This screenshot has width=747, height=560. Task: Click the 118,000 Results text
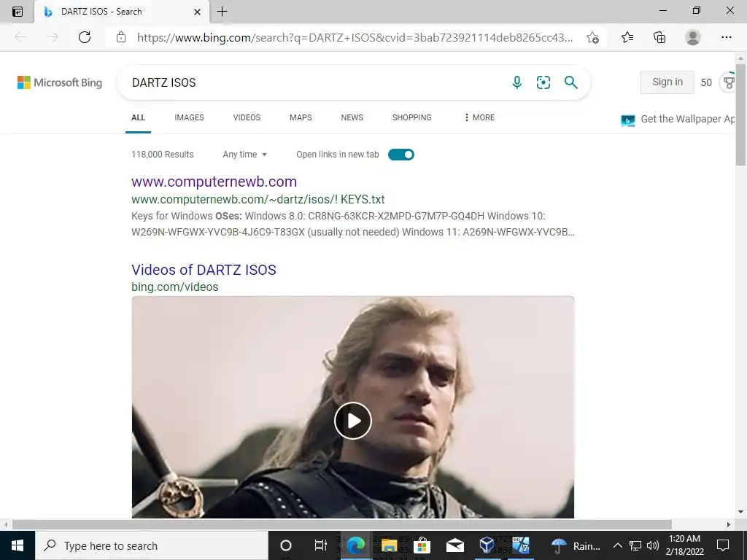click(x=163, y=155)
